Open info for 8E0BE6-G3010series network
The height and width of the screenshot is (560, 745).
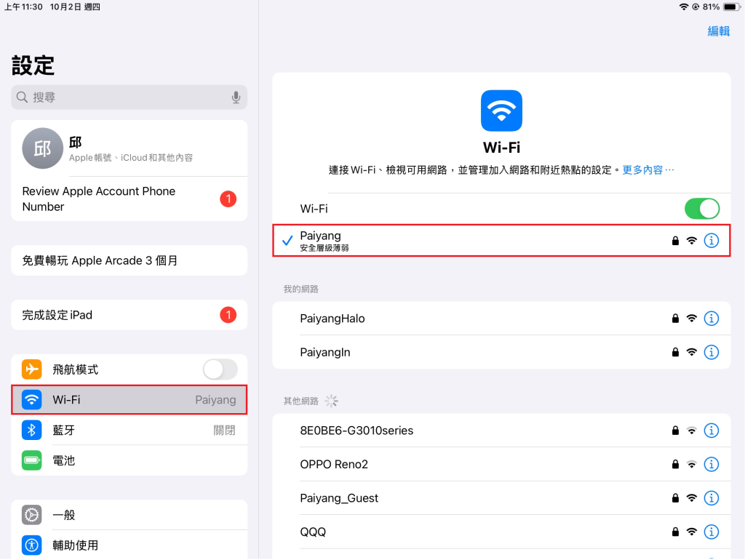(x=712, y=431)
